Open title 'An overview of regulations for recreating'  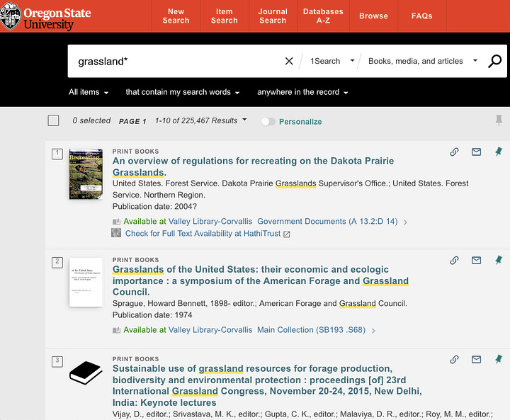253,166
